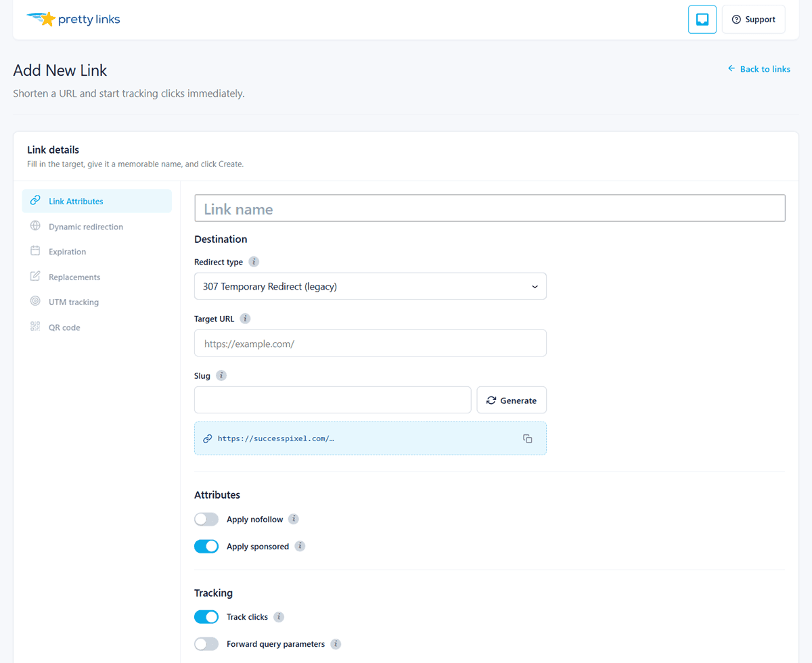Copy the pretty link URL with the copy icon

pyautogui.click(x=528, y=438)
